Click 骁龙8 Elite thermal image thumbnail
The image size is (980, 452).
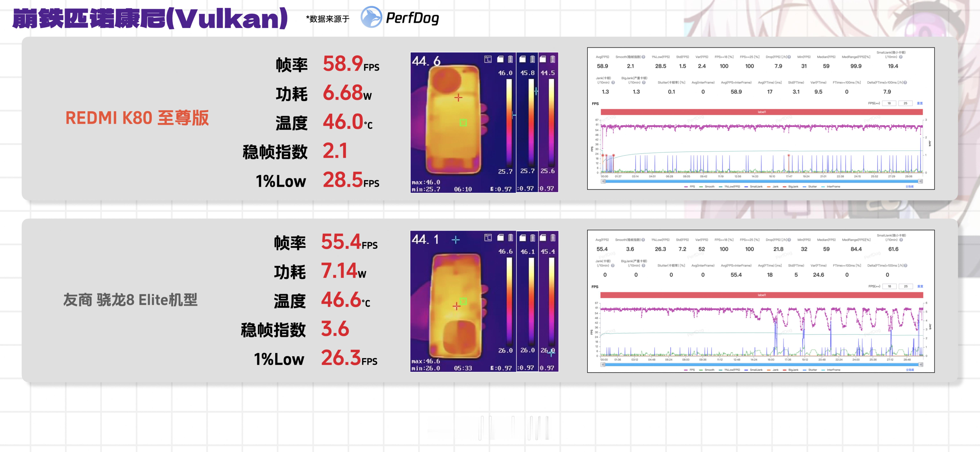point(484,301)
